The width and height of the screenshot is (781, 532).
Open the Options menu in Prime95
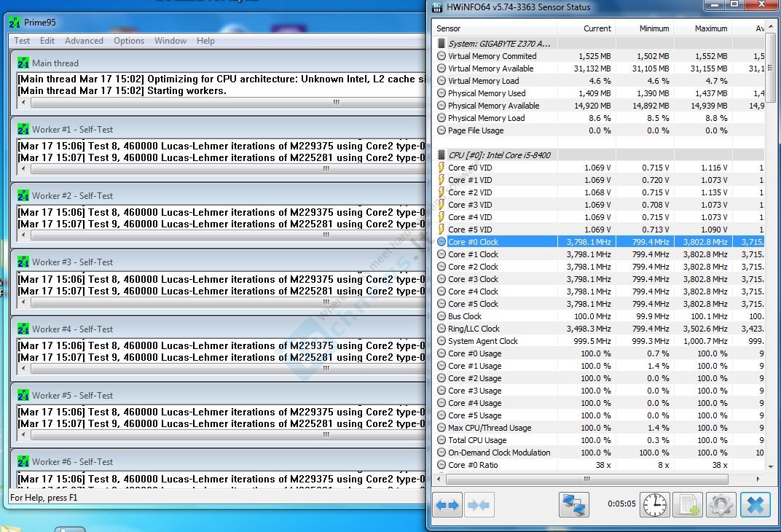[x=129, y=41]
